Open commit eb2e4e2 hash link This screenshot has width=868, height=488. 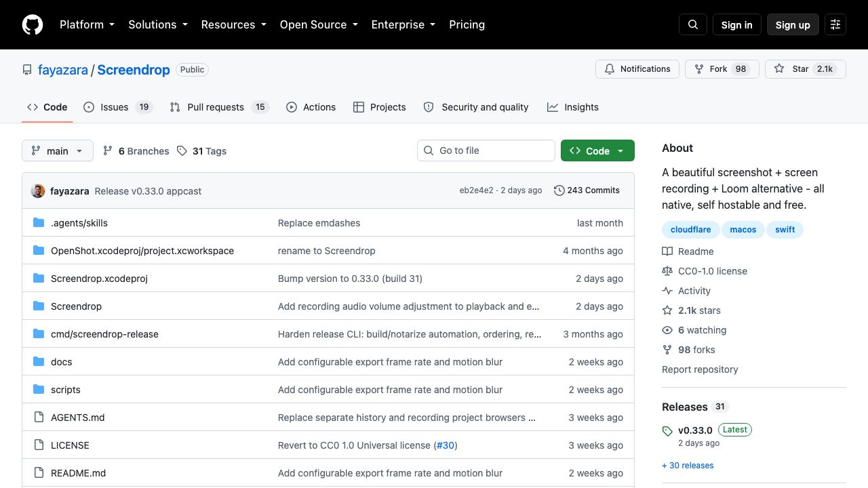(x=477, y=190)
